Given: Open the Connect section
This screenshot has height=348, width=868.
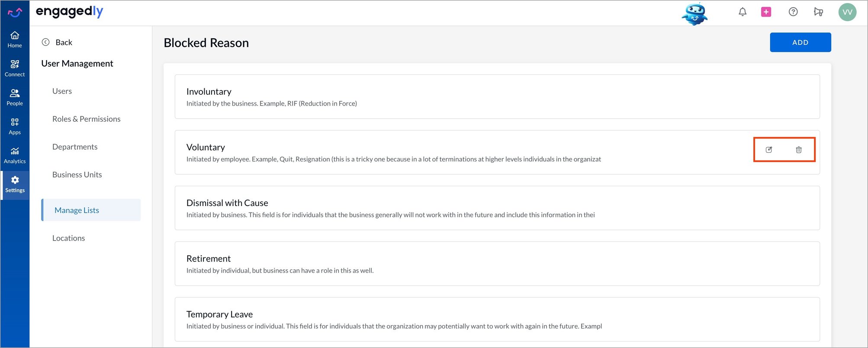Looking at the screenshot, I should point(15,69).
